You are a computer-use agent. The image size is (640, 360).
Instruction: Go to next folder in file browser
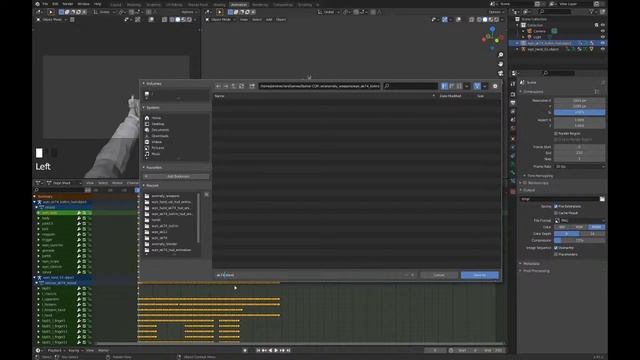226,86
